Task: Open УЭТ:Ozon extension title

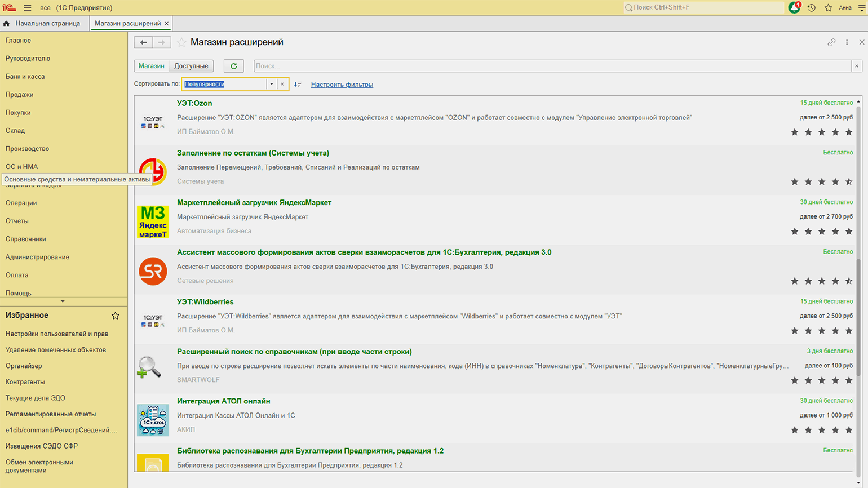Action: 194,103
